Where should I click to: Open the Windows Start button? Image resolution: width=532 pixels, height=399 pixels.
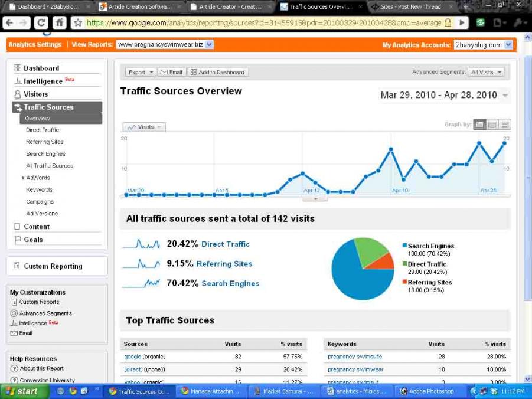(x=24, y=391)
